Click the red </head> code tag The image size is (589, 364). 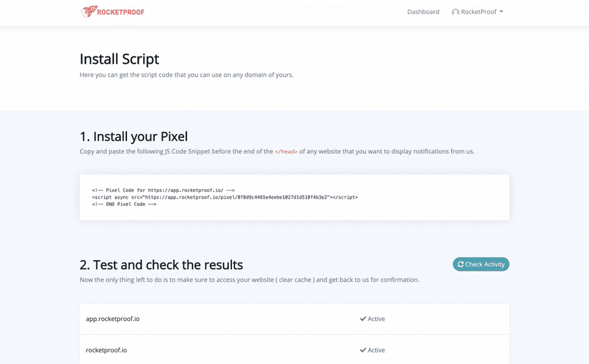click(286, 151)
